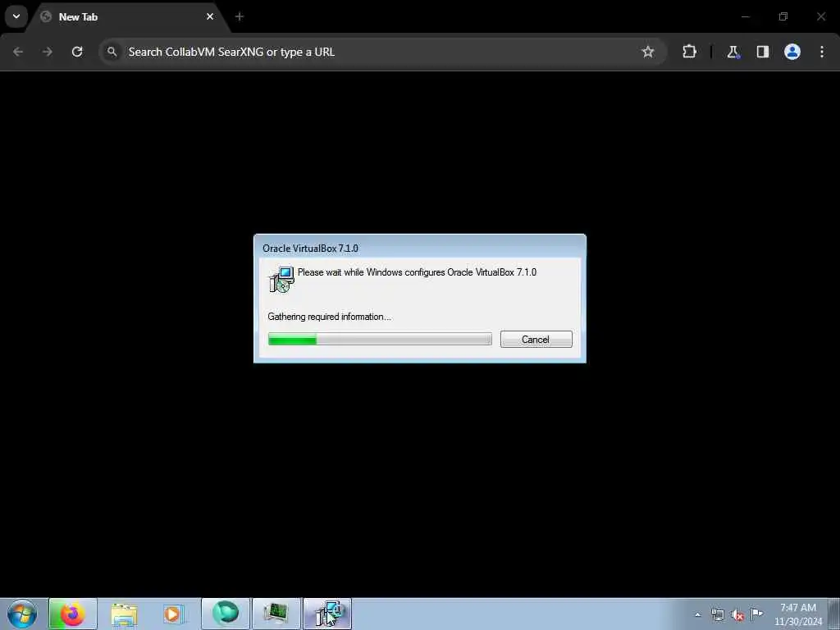
Task: Reload the page with the refresh icon
Action: pos(77,52)
